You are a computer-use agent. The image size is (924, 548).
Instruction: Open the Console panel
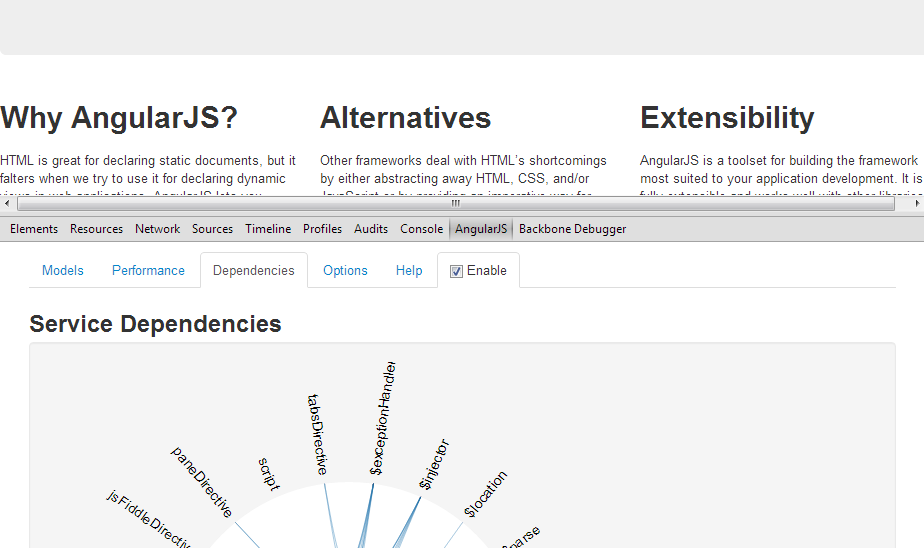click(421, 229)
